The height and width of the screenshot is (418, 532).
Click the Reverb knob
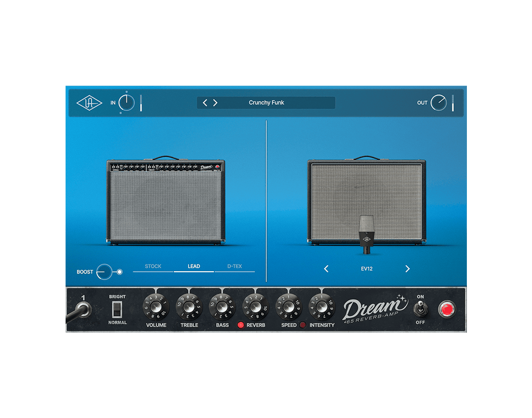[256, 307]
